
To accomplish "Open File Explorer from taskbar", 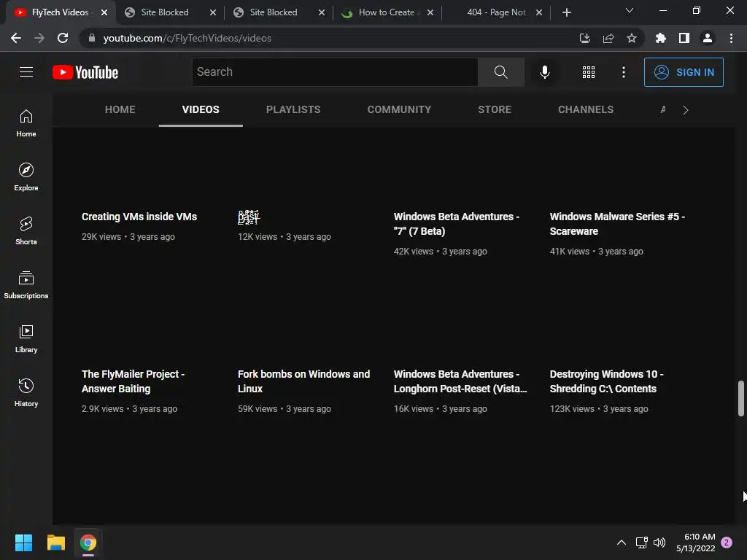I will (x=55, y=542).
